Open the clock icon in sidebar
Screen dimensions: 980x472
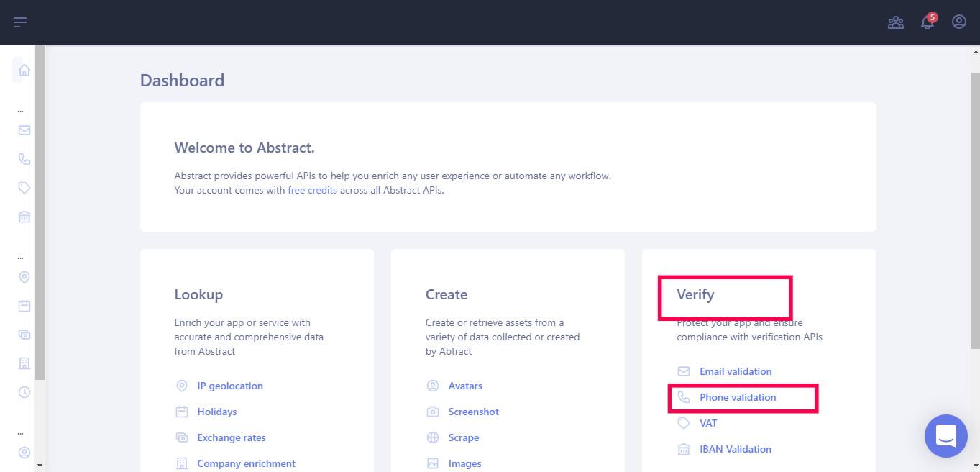[x=24, y=392]
